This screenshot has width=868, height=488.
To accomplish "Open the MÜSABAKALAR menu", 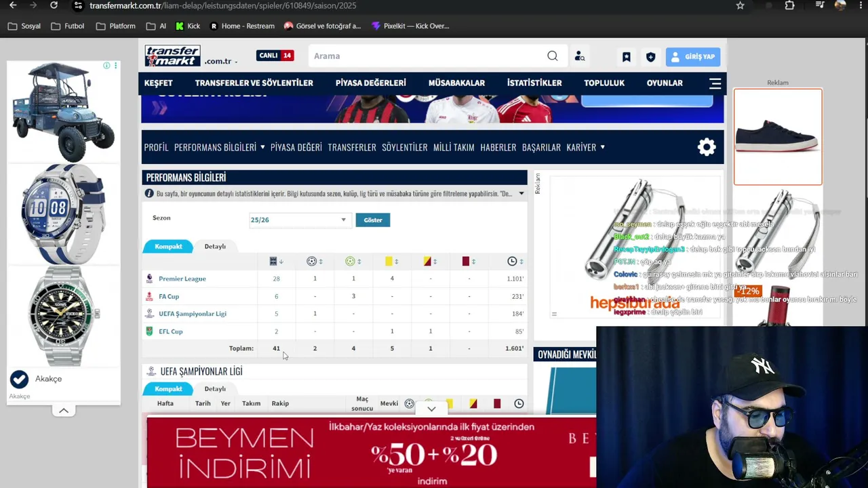I will 456,83.
